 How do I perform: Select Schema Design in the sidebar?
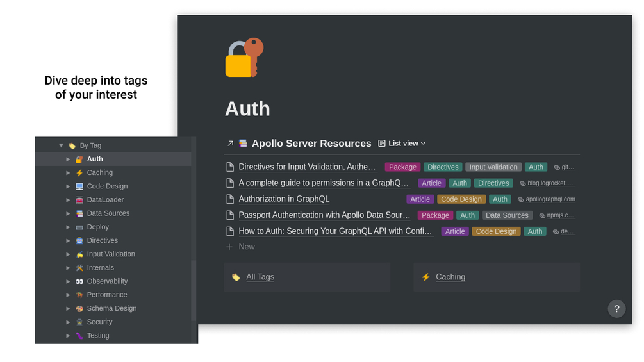(x=111, y=308)
